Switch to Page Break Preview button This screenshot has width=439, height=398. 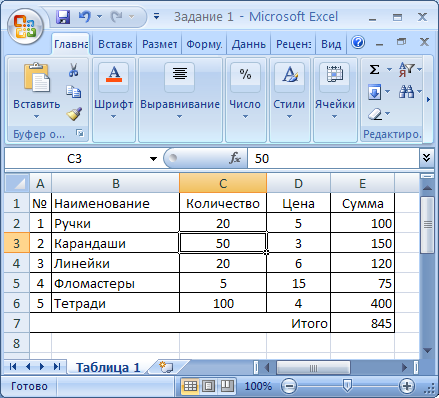tap(227, 386)
